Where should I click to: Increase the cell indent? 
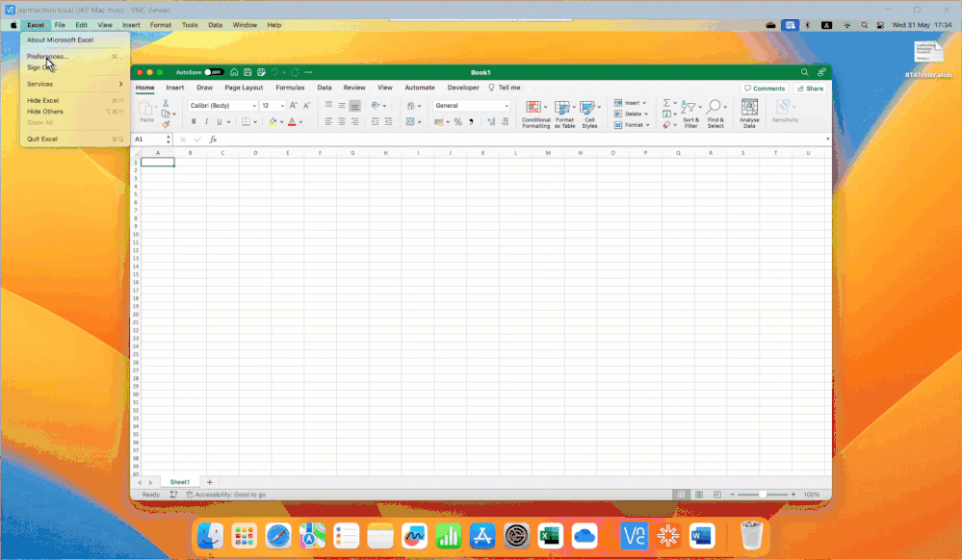[x=388, y=122]
